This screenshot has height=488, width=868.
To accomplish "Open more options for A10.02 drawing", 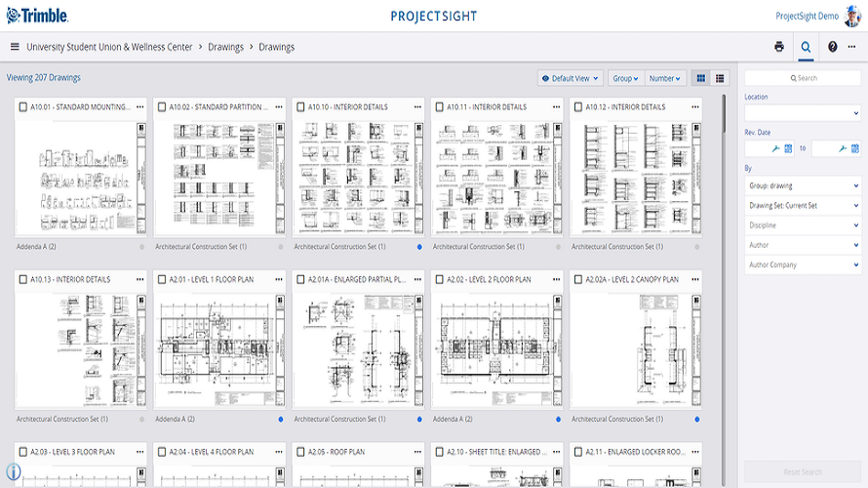I will (x=279, y=107).
